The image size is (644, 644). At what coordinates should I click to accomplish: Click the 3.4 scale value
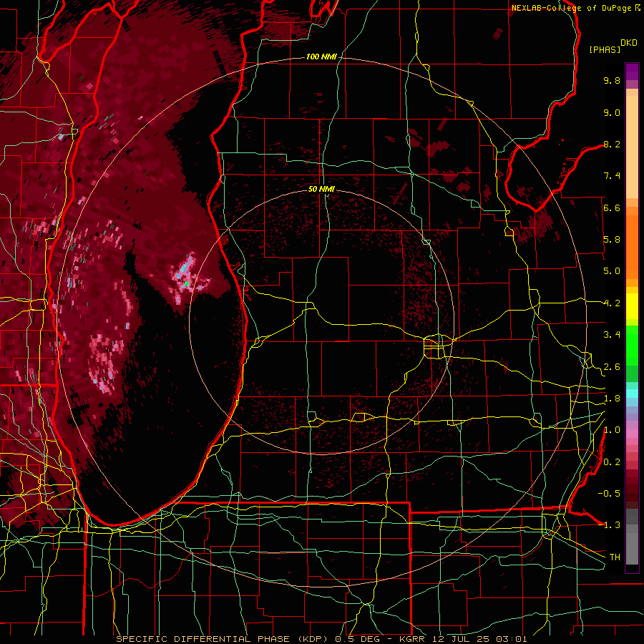tap(612, 335)
